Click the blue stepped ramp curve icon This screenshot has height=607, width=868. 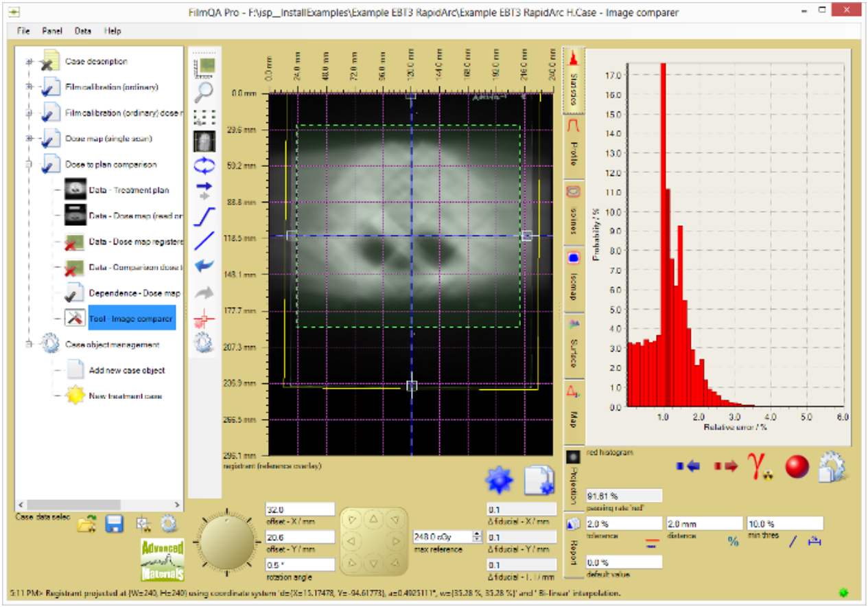click(x=204, y=216)
